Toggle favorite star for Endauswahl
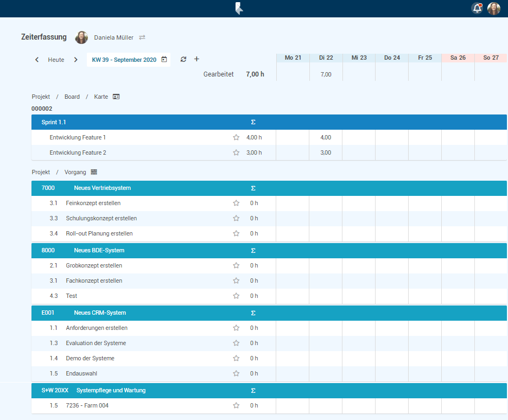The width and height of the screenshot is (508, 420). click(x=236, y=373)
